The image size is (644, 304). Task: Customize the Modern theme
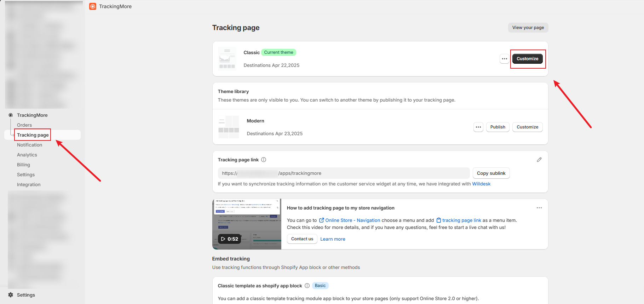(527, 127)
